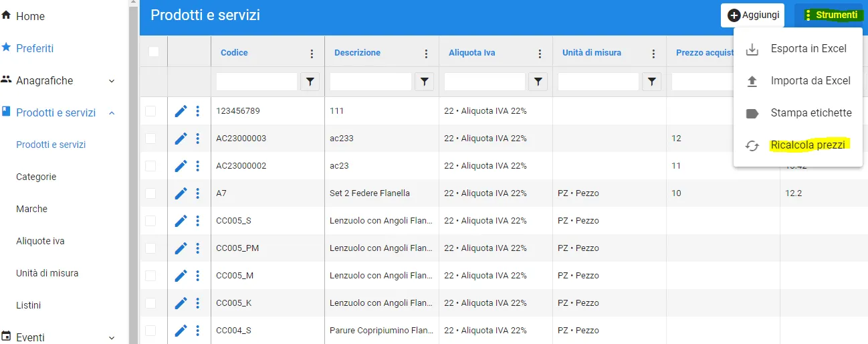Select the checkbox for row CC005_PM
The image size is (868, 344).
(x=150, y=248)
